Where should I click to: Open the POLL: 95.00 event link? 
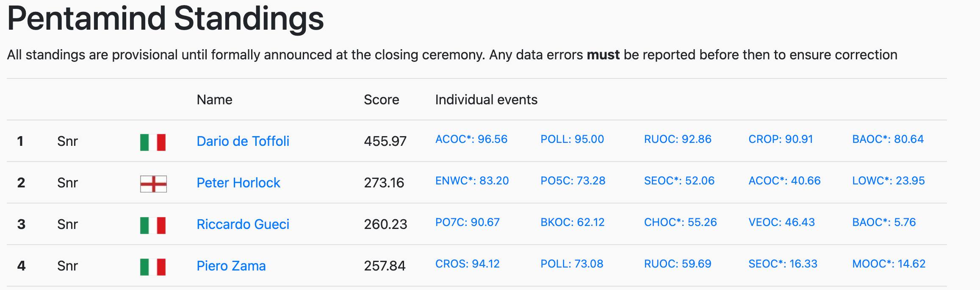(572, 139)
